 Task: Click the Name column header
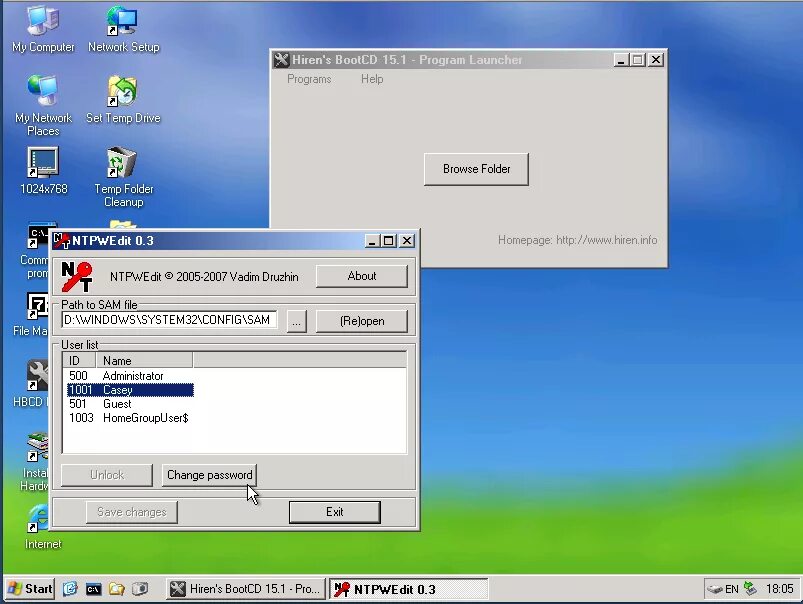coord(144,361)
